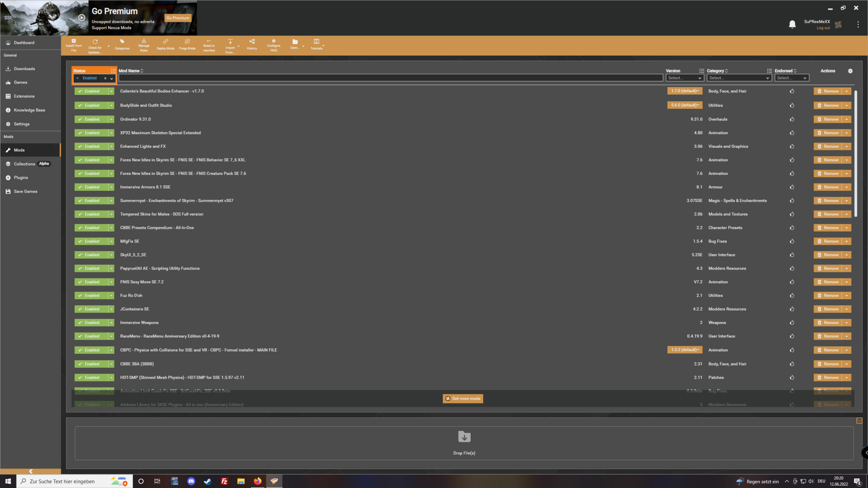This screenshot has width=868, height=488.
Task: Toggle Enabled status for MfgFix SE
Action: pos(91,241)
